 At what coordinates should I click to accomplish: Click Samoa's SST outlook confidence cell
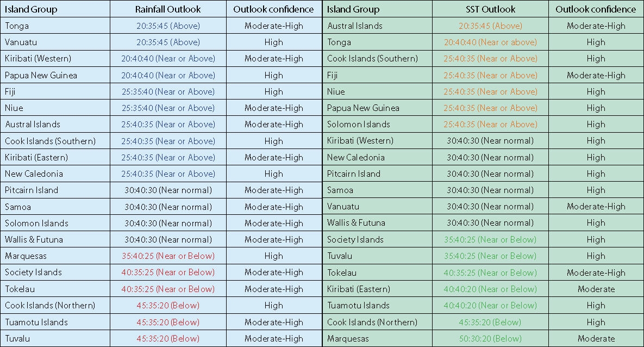pyautogui.click(x=596, y=190)
